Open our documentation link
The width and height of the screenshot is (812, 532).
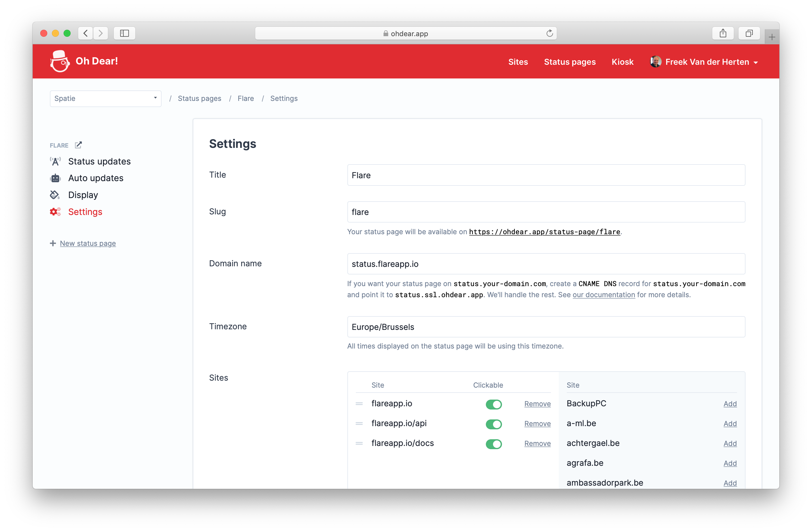pos(603,295)
